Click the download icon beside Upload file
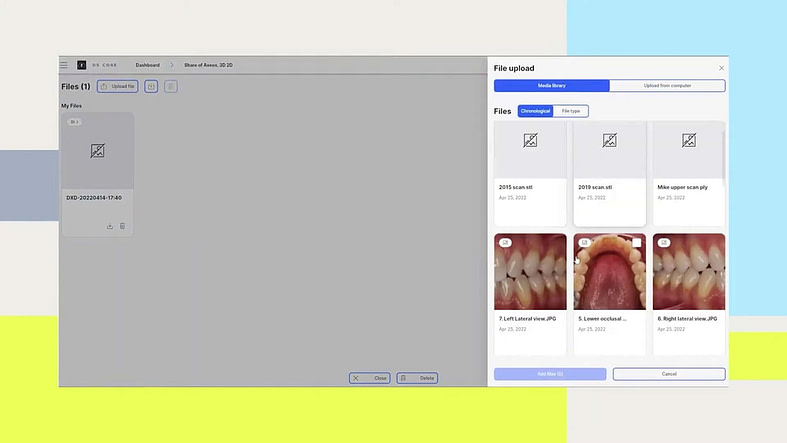Viewport: 787px width, 443px height. pyautogui.click(x=151, y=86)
